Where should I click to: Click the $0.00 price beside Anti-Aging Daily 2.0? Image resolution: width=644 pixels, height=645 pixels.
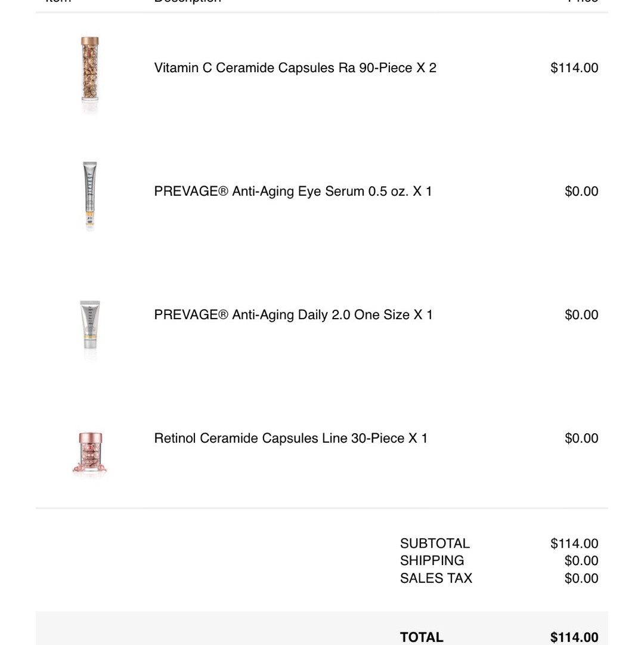click(581, 314)
